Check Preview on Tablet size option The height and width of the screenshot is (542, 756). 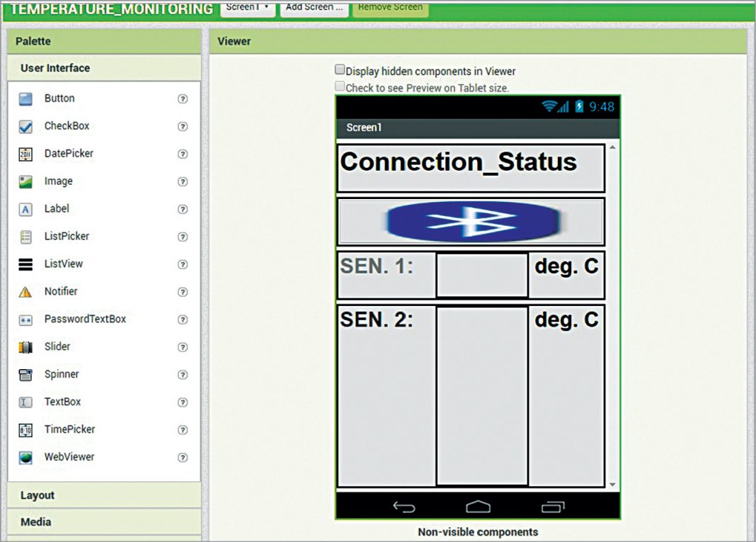(x=340, y=86)
